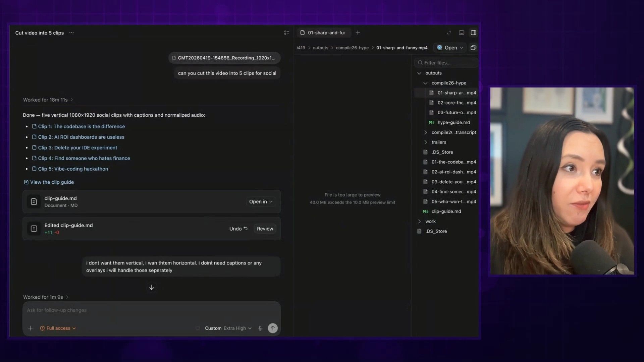Expand the Worked for 1m 9s details
The image size is (644, 362).
pyautogui.click(x=46, y=297)
